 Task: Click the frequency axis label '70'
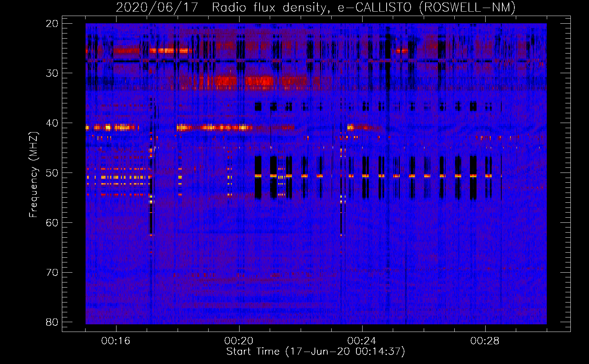(52, 273)
